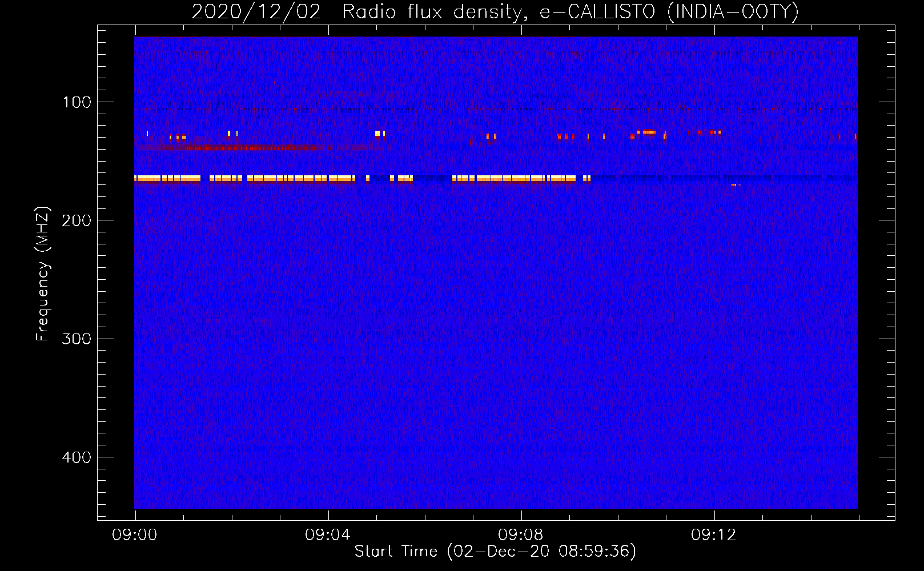Click the 09:04 time tick label
Screen dimensions: 924x571
328,535
